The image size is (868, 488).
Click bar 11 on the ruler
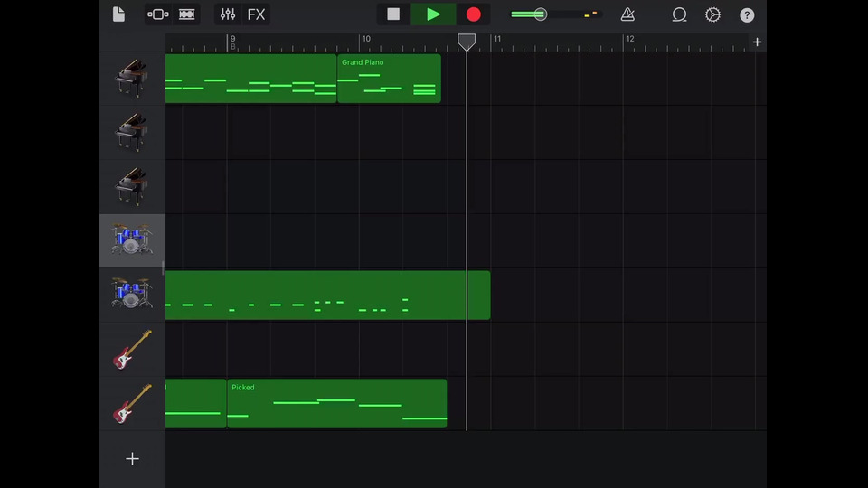pos(497,39)
